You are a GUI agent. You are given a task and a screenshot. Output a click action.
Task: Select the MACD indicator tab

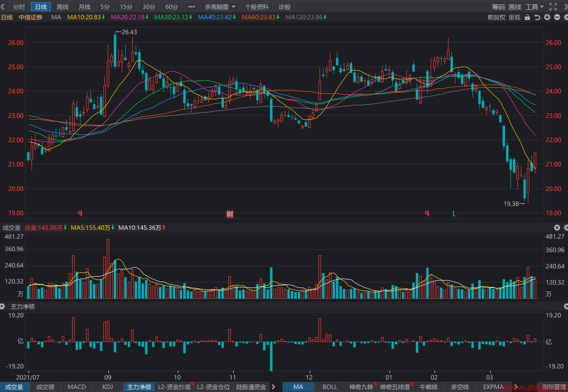click(x=77, y=387)
